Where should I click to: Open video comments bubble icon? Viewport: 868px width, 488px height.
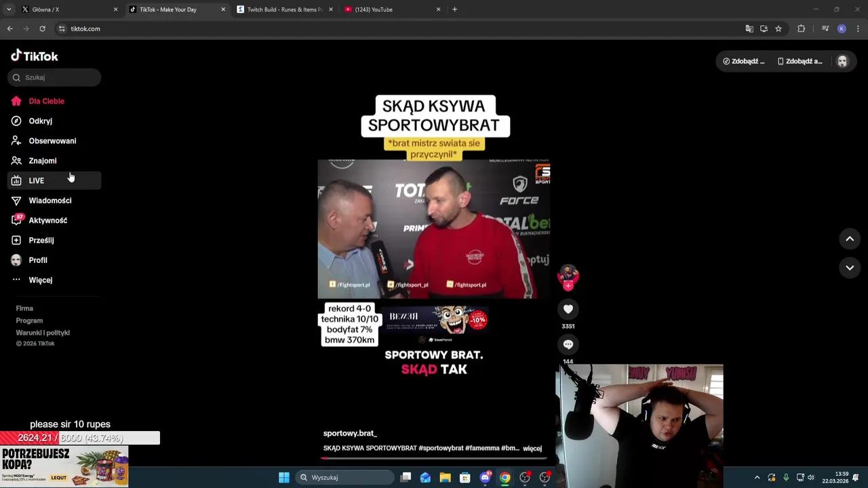[568, 344]
